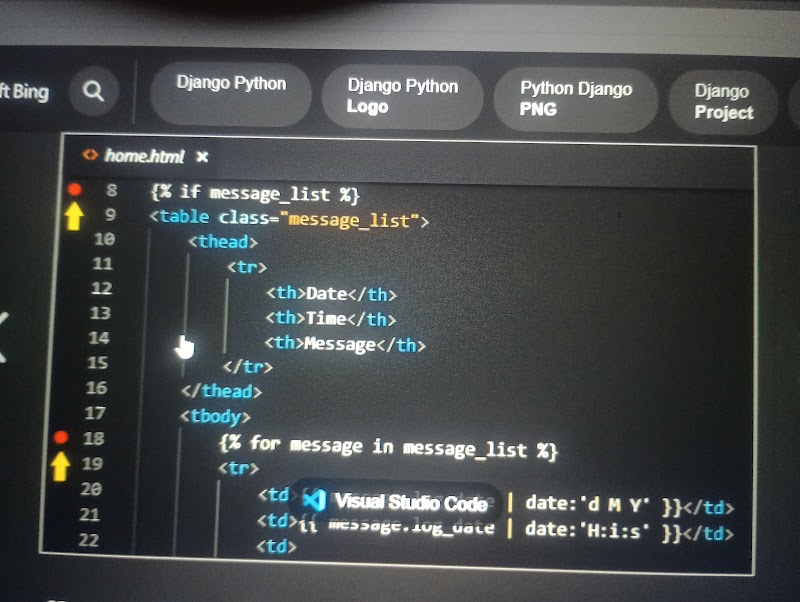Click the yellow arrow beside line 9
This screenshot has width=800, height=602.
pyautogui.click(x=74, y=213)
